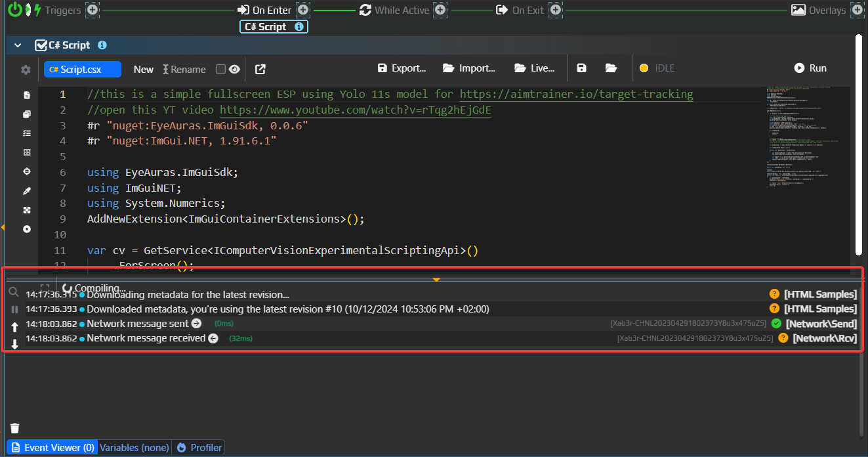This screenshot has height=457, width=868.
Task: Switch to the Event Viewer tab
Action: point(52,448)
